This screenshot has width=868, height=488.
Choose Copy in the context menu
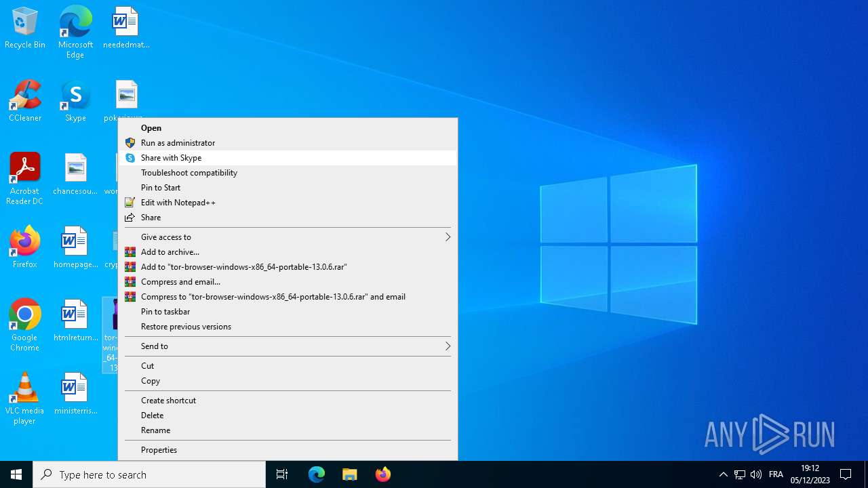point(288,381)
